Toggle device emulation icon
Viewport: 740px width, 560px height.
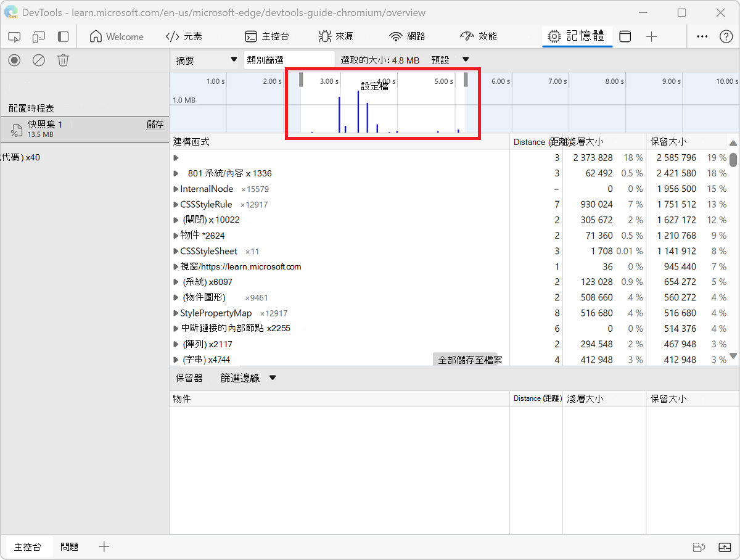coord(39,37)
